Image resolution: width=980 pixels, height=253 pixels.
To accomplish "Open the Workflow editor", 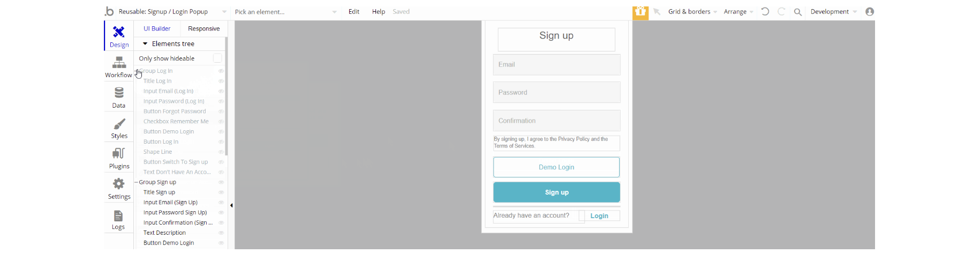I will pos(119,67).
